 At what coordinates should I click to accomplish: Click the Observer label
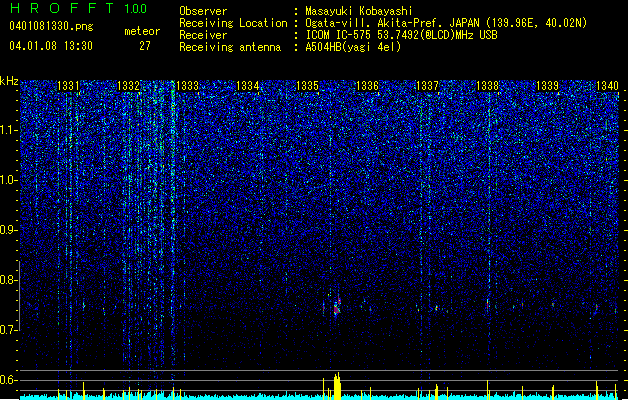[203, 11]
